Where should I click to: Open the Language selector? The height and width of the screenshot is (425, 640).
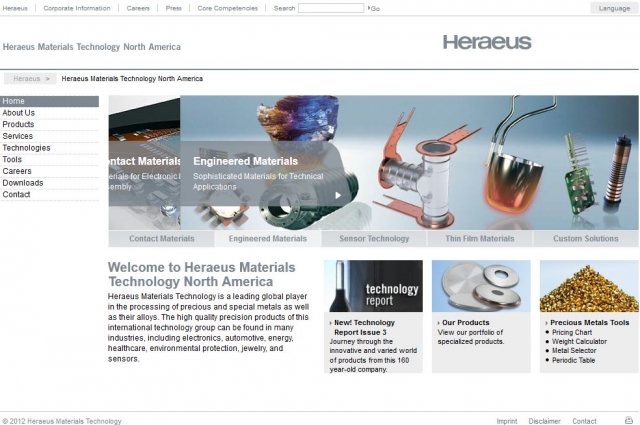point(614,8)
